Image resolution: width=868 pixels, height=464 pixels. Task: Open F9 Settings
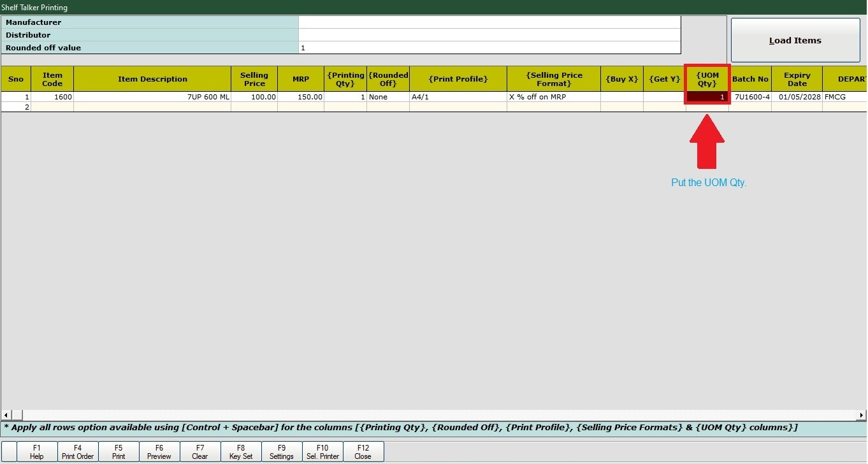click(x=282, y=452)
